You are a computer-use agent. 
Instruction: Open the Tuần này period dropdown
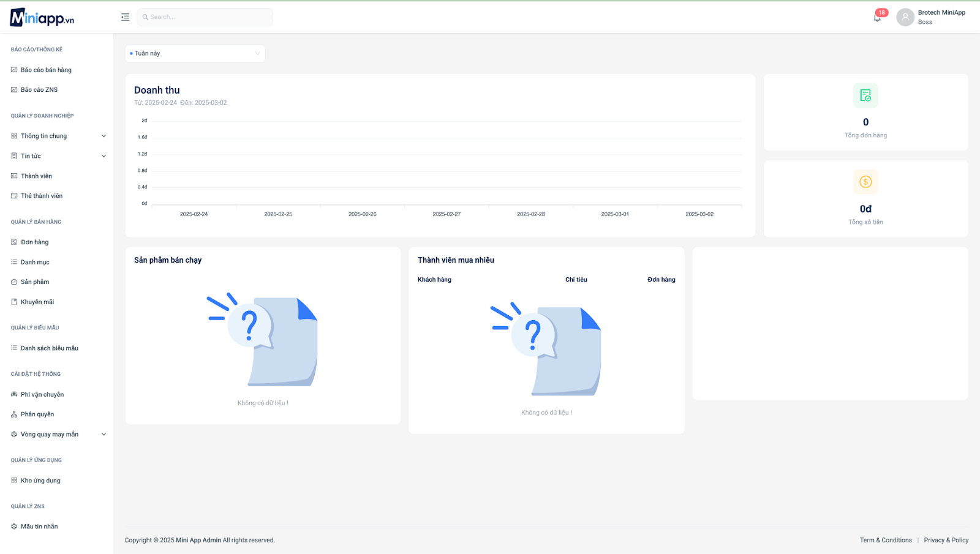(x=195, y=53)
